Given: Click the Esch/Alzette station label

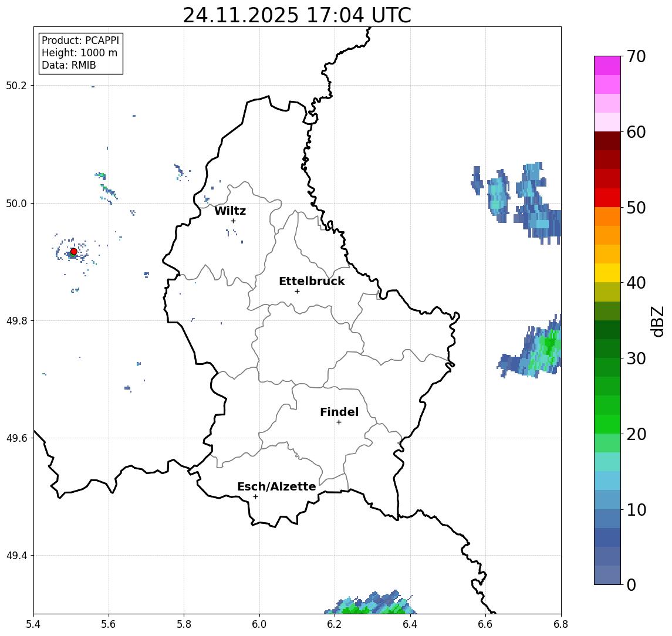Looking at the screenshot, I should tap(276, 486).
